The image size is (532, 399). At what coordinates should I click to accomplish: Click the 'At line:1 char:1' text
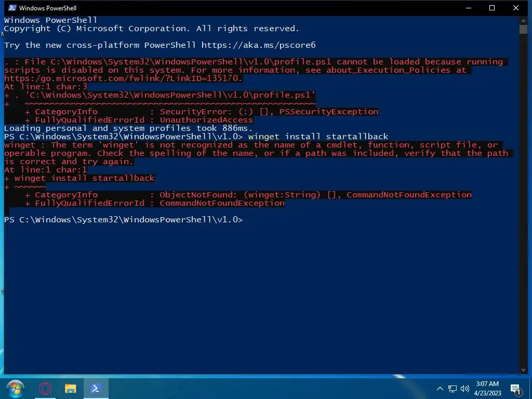pos(46,170)
